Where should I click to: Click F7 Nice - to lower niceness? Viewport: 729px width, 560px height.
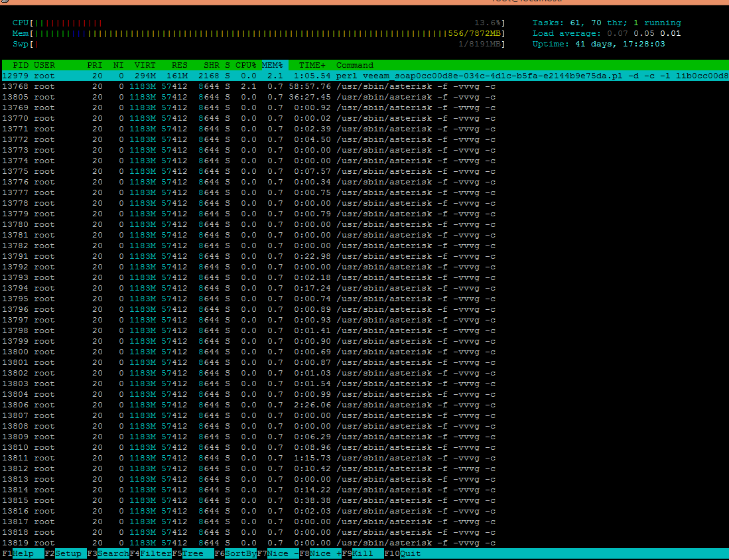tap(283, 553)
